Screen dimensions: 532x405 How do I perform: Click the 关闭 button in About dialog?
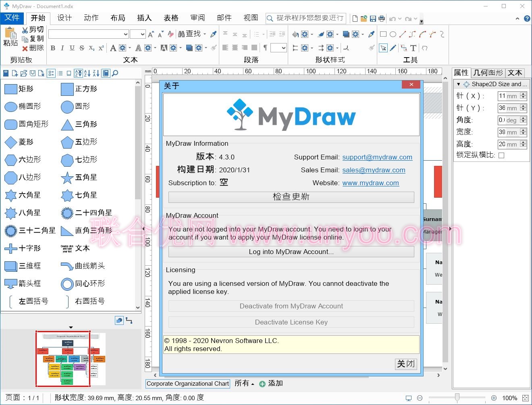pos(406,364)
